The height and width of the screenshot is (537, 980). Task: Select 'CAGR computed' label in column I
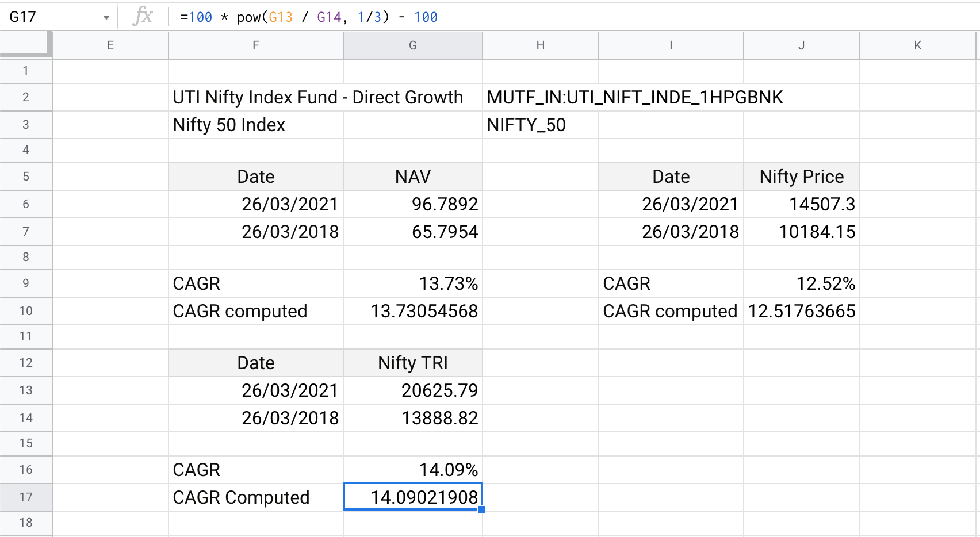[671, 311]
